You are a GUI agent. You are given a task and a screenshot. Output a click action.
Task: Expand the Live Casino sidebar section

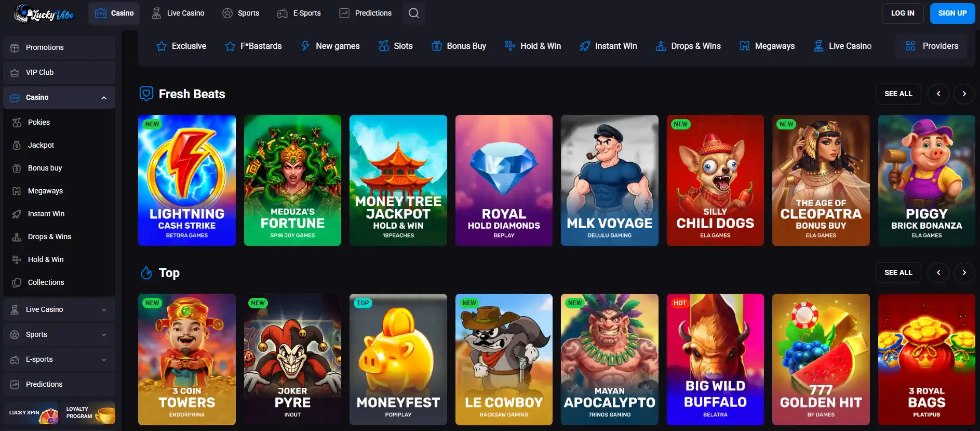point(104,309)
